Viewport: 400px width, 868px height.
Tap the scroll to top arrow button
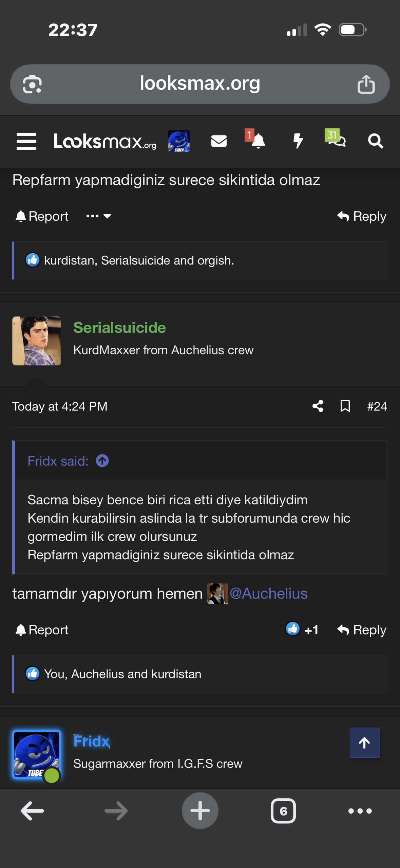click(x=364, y=743)
